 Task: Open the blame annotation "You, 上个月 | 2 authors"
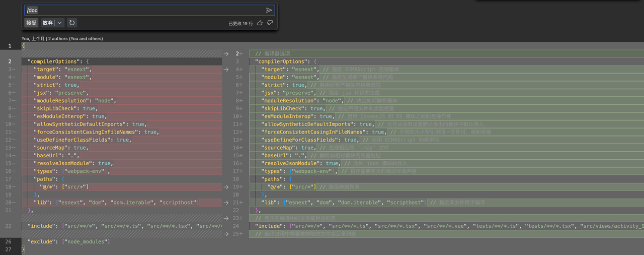click(x=62, y=38)
